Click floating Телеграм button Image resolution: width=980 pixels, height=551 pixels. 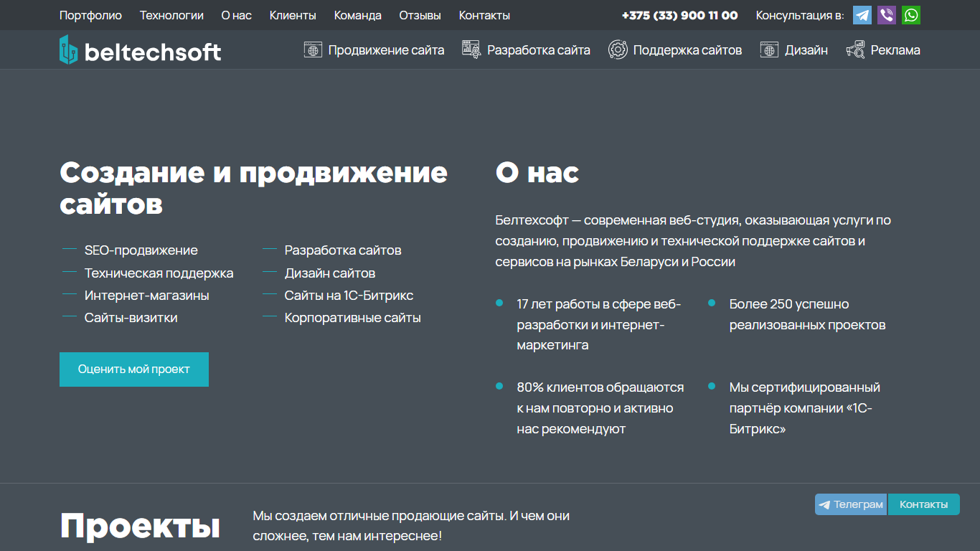tap(851, 504)
